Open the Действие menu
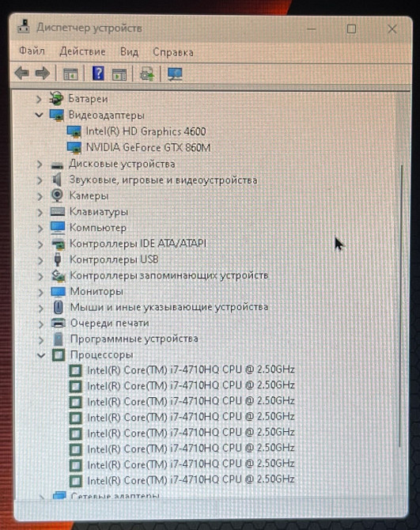This screenshot has height=530, width=420. (82, 51)
